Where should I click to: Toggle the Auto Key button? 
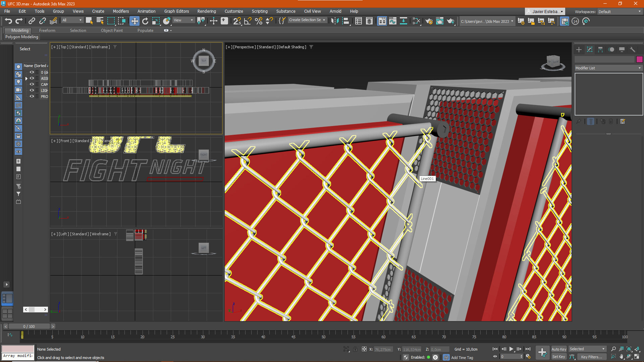[x=558, y=349]
